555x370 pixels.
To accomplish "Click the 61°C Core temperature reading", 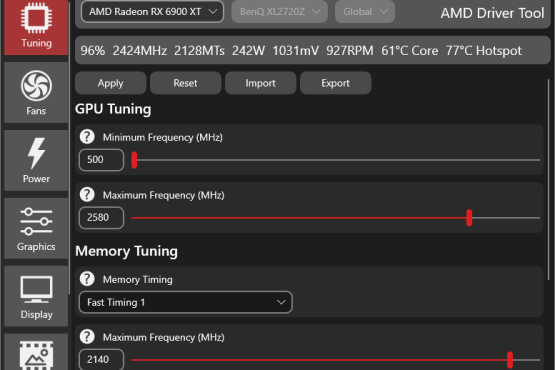I will (x=410, y=50).
